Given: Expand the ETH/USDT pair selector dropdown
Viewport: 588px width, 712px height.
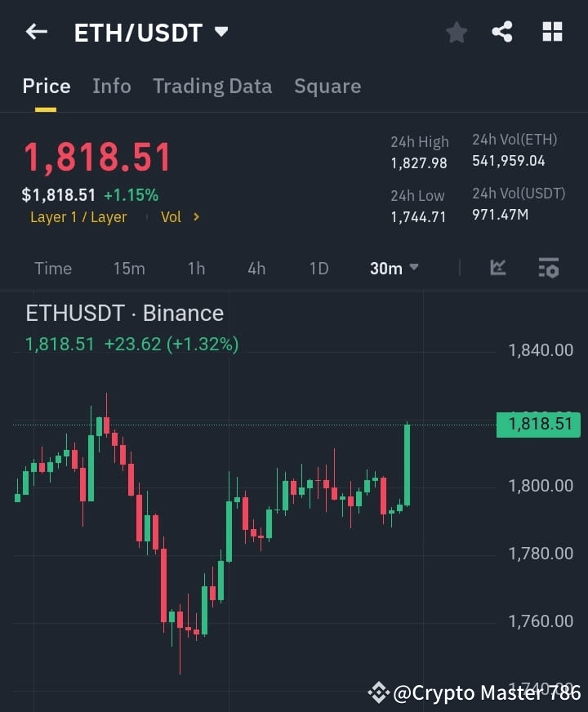Looking at the screenshot, I should point(220,32).
